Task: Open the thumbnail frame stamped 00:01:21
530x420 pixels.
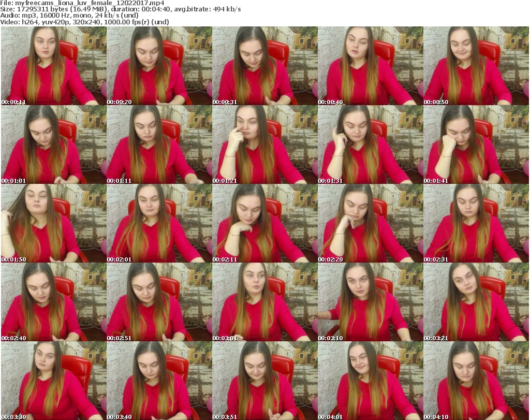Action: (x=264, y=144)
